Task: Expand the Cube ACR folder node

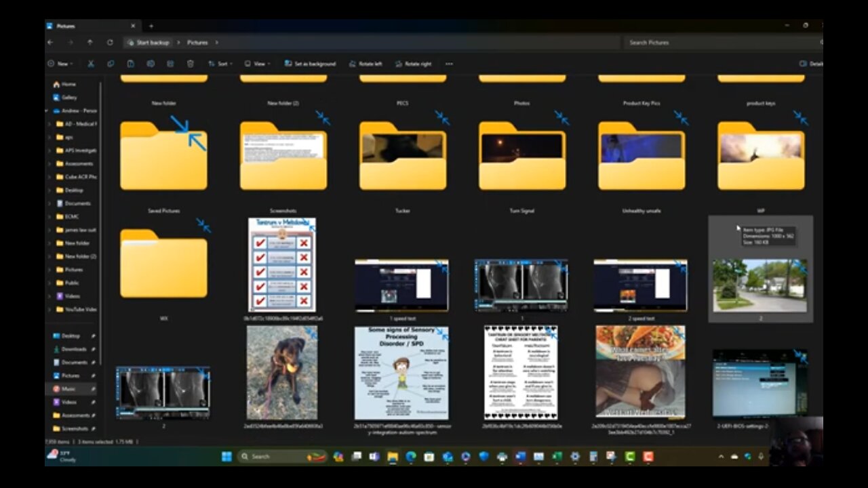Action: [x=51, y=177]
